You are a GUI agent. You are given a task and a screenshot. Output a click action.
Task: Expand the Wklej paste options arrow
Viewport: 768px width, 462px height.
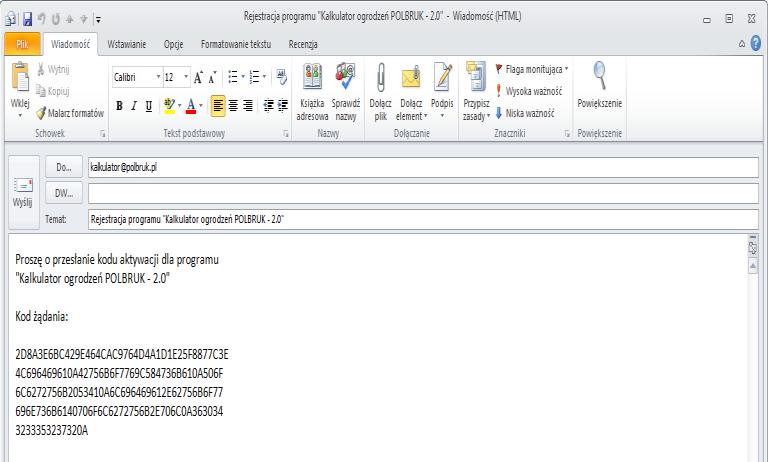click(20, 116)
